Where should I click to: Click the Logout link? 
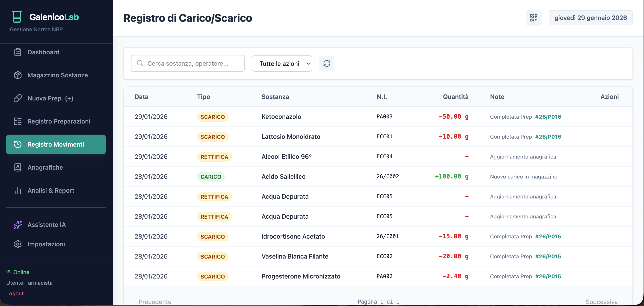click(x=15, y=294)
